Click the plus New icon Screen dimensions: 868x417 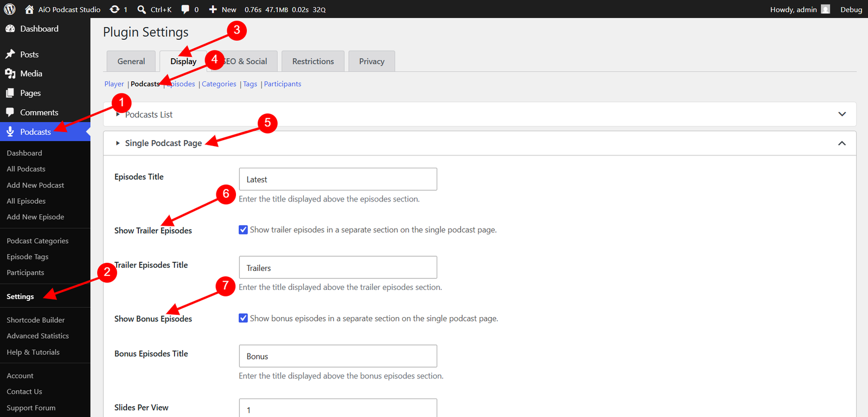(213, 9)
